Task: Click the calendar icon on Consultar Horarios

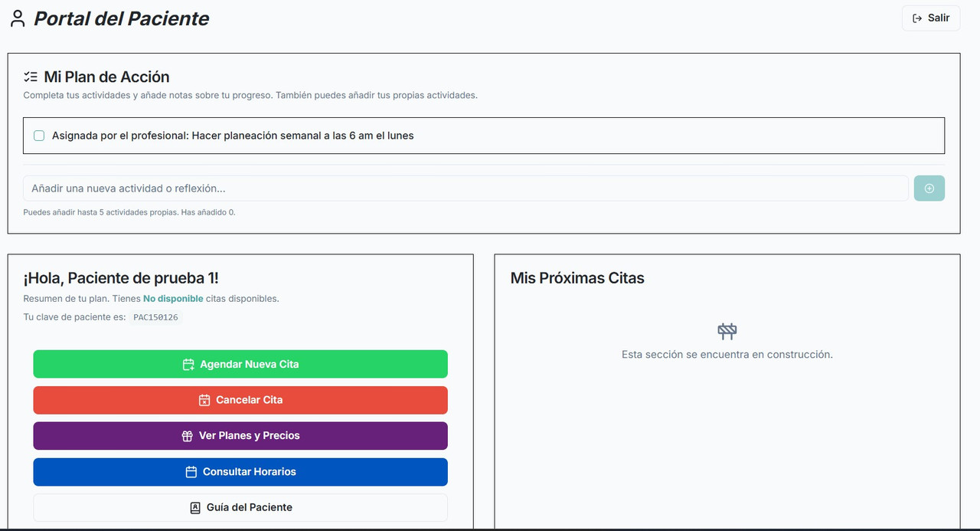Action: [191, 472]
